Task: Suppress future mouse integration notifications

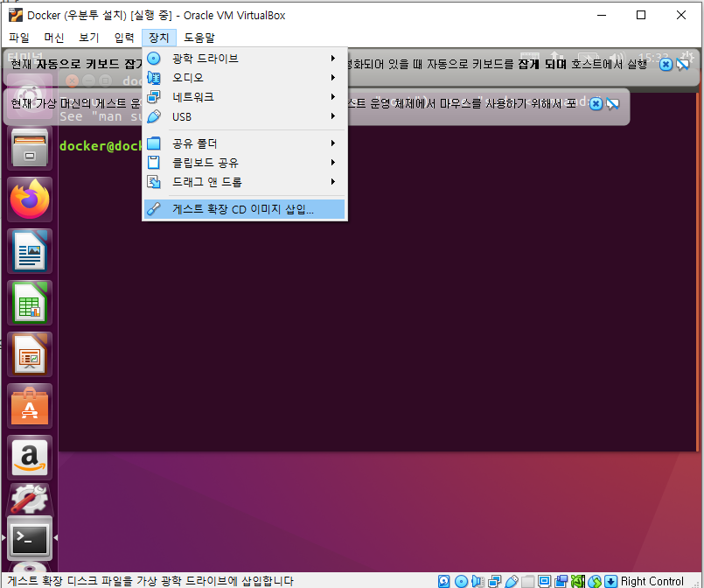Action: pos(613,104)
